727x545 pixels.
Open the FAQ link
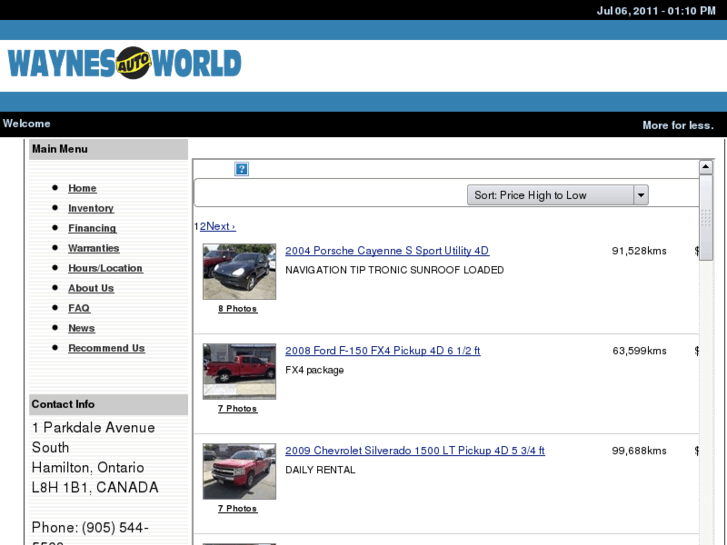(x=79, y=308)
